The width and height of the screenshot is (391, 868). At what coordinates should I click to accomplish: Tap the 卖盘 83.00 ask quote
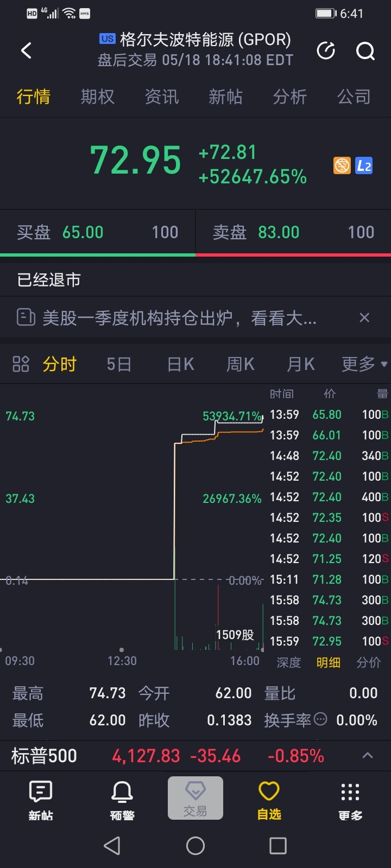click(293, 232)
